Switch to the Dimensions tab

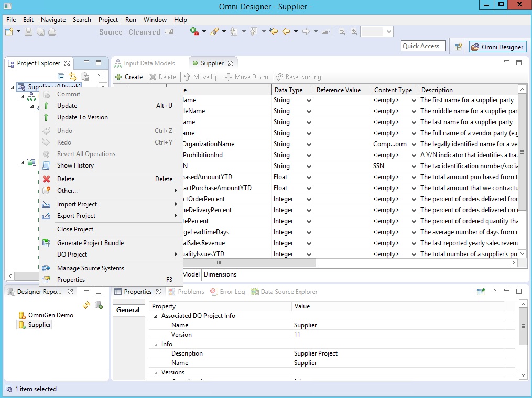[x=220, y=274]
